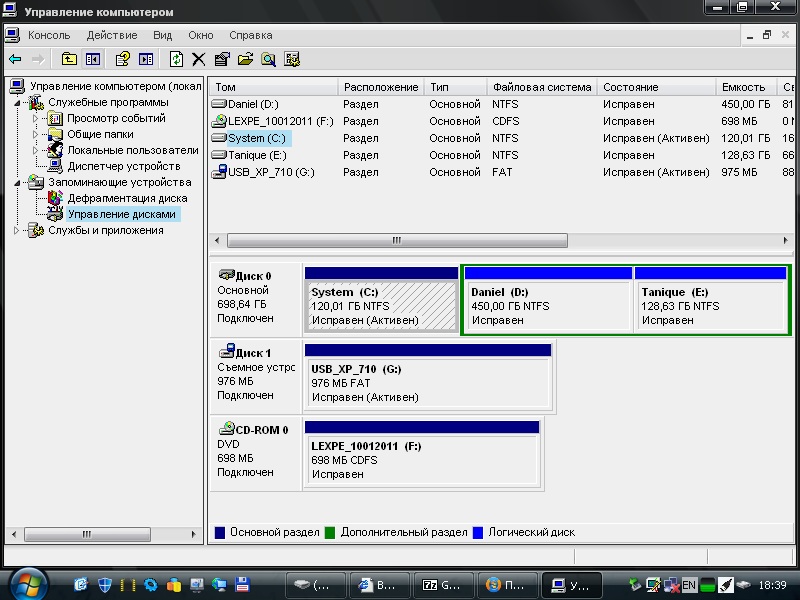Open the Действие menu
The height and width of the screenshot is (600, 800).
[111, 35]
